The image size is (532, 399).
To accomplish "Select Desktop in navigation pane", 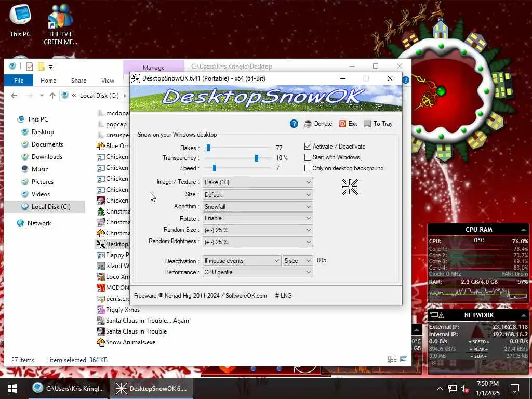I will pos(43,132).
